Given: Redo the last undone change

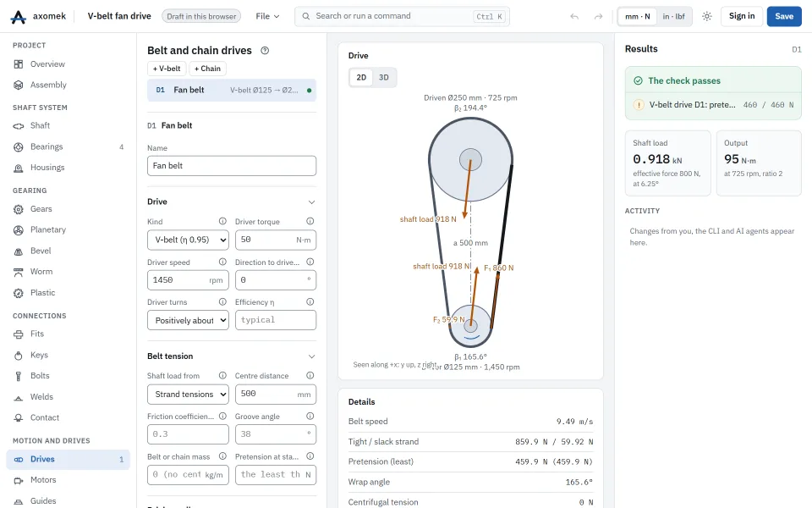Looking at the screenshot, I should pyautogui.click(x=598, y=17).
